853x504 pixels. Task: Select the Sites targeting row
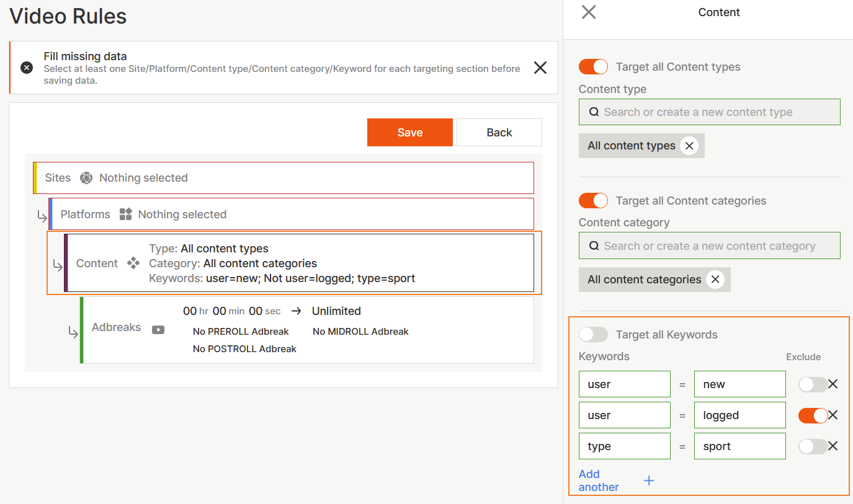click(x=284, y=178)
